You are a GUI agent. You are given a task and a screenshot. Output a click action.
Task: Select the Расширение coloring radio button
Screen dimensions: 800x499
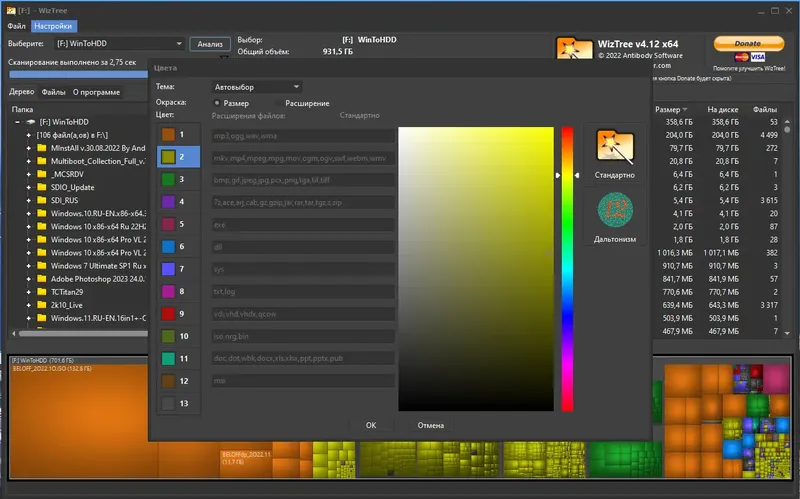point(279,103)
